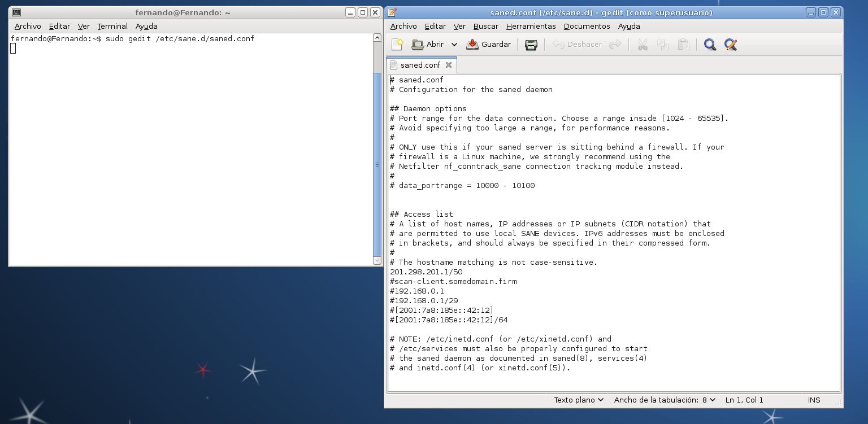Click the Redo arrow icon

pos(615,45)
